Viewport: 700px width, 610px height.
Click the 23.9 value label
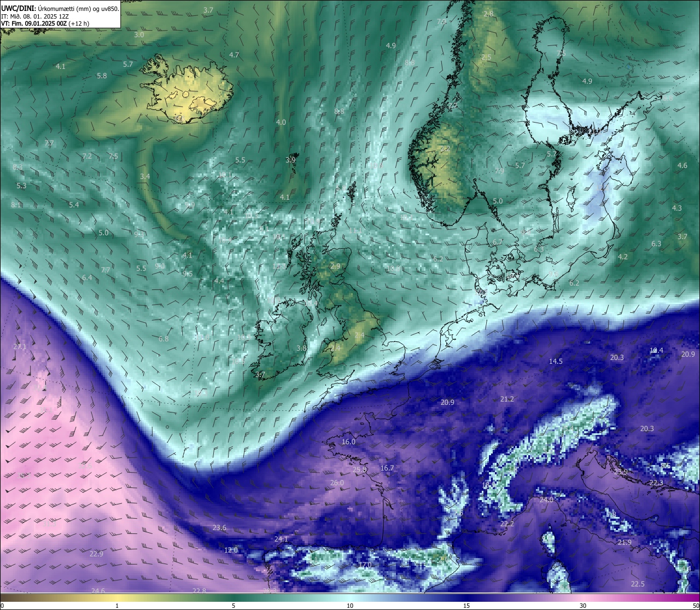621,472
